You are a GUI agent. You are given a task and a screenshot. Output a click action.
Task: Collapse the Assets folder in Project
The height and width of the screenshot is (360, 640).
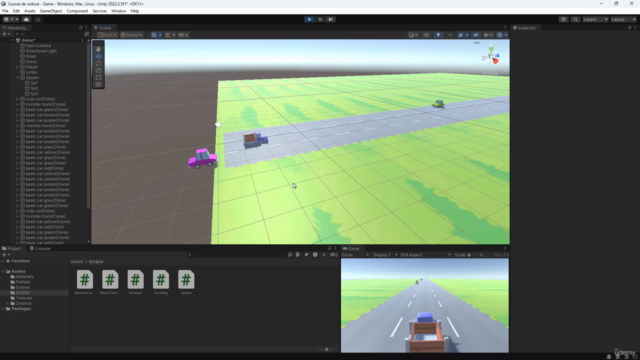point(3,271)
